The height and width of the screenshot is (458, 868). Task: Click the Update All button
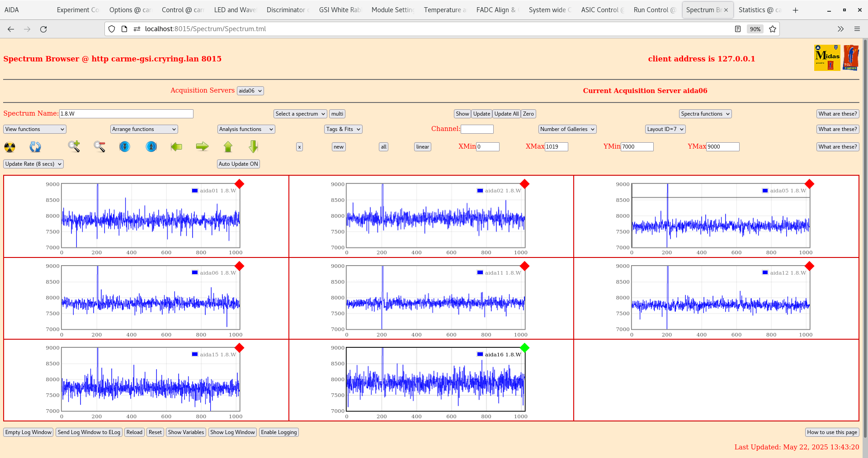click(x=506, y=113)
